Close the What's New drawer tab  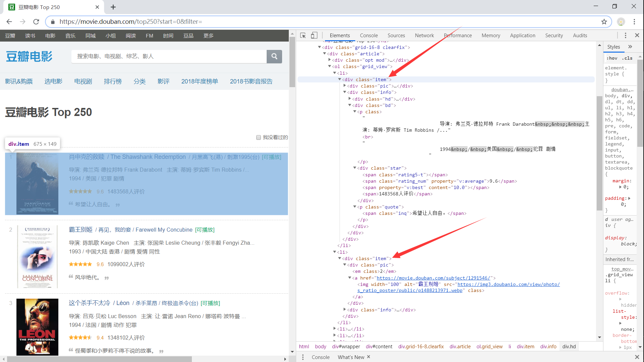pyautogui.click(x=368, y=357)
